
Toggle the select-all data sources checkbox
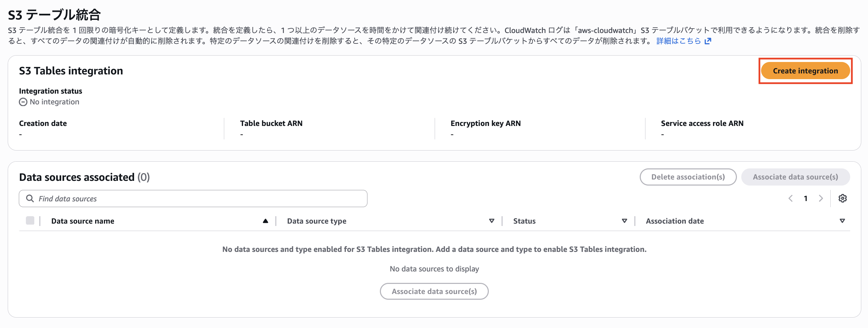coord(30,221)
